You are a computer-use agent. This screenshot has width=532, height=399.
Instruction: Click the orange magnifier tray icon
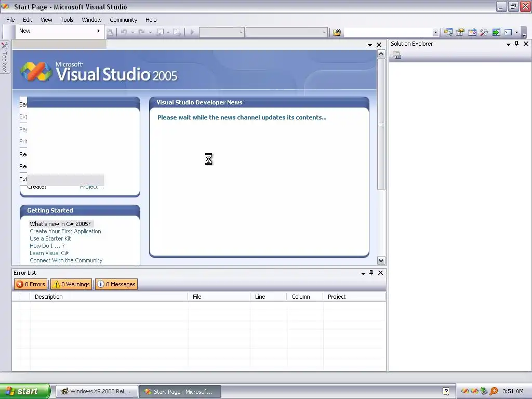[494, 391]
